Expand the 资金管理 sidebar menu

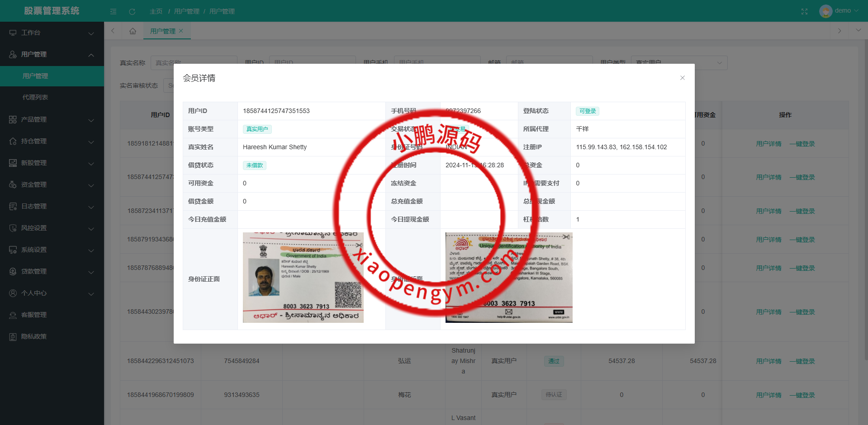52,184
